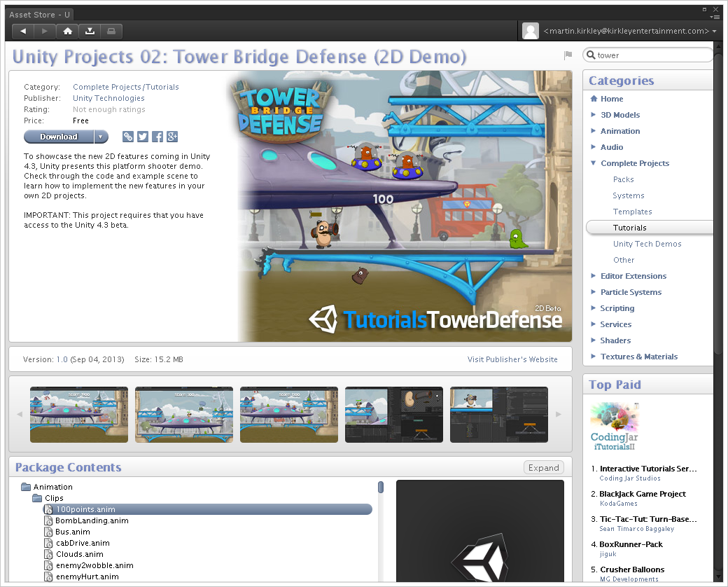Screen dimensions: 728x587
Task: Select the Other subcategory
Action: [x=624, y=260]
